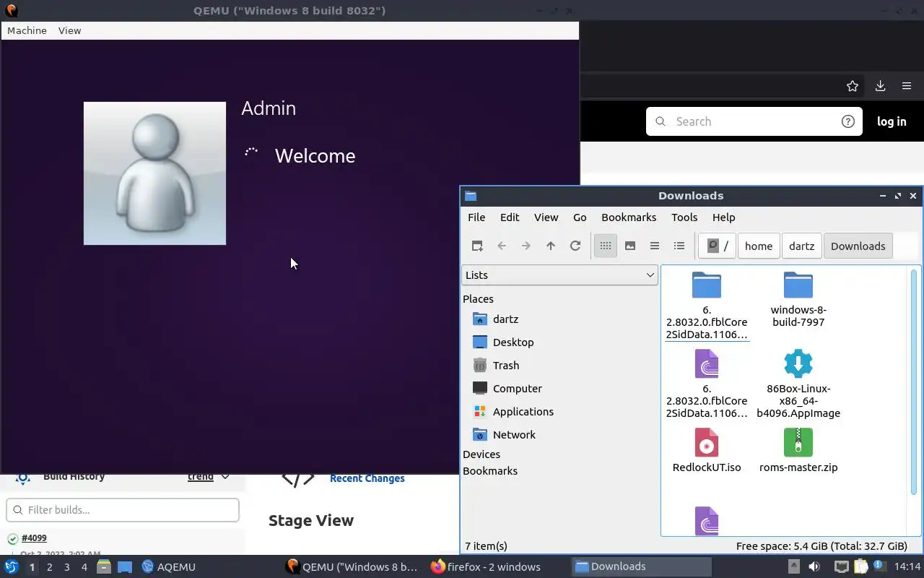Switch to icon view mode
Viewport: 924px width, 578px height.
[x=606, y=246]
